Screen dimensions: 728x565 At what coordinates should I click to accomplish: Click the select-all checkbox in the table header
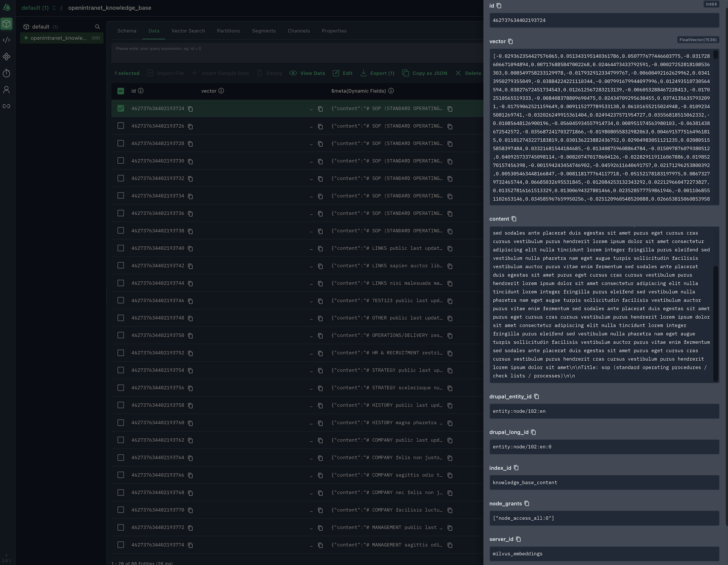[x=121, y=91]
